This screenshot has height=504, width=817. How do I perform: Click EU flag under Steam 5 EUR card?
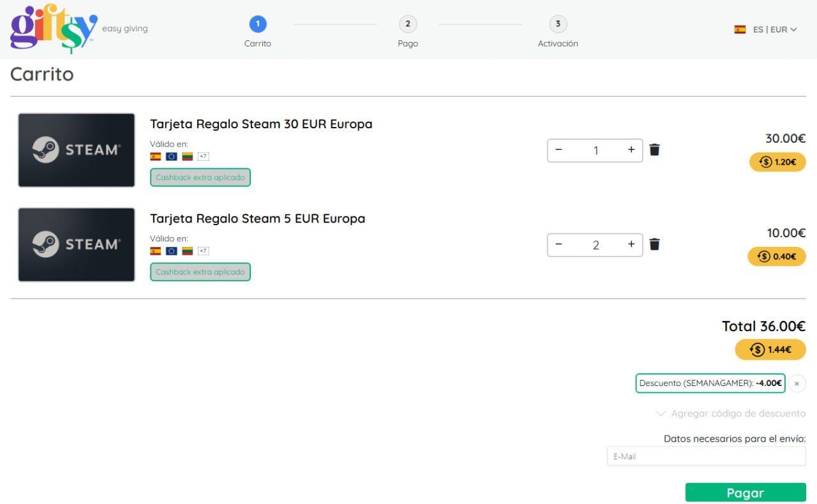(x=171, y=251)
